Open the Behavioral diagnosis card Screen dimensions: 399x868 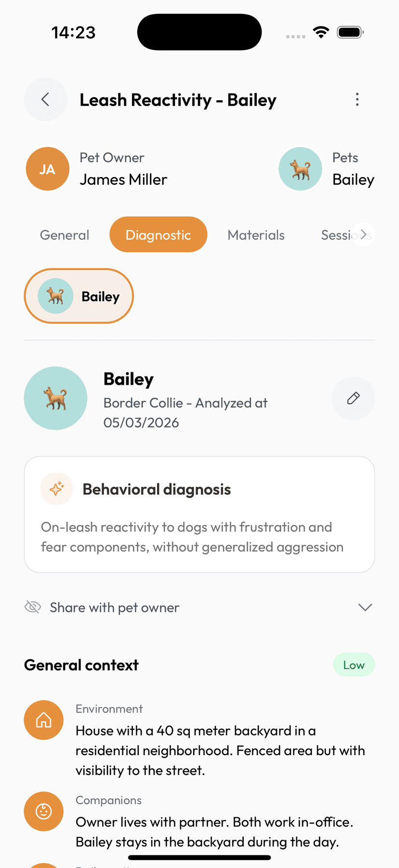tap(199, 515)
